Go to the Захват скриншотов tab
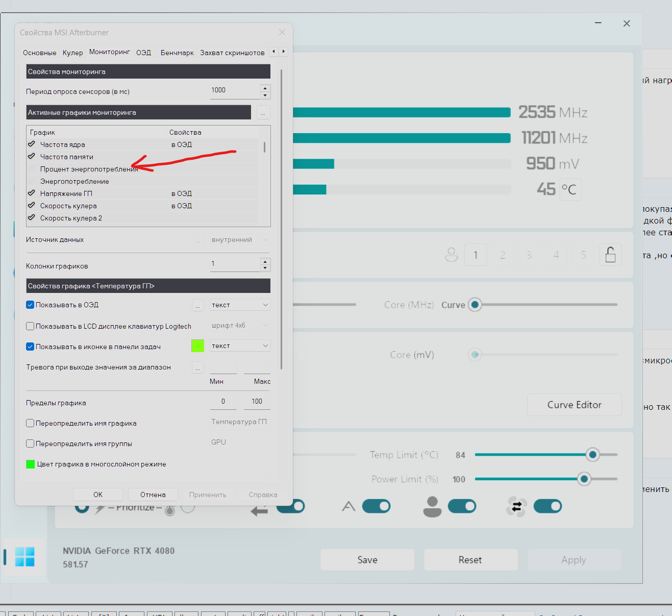The image size is (672, 616). pos(232,53)
